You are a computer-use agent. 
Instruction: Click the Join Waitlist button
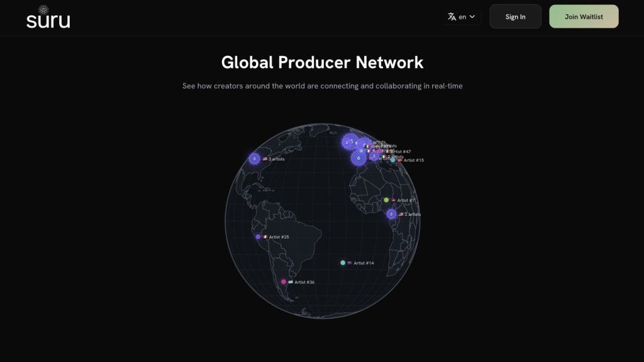click(584, 17)
